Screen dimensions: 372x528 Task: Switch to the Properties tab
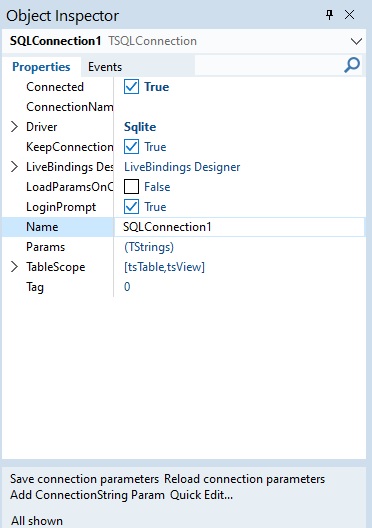pyautogui.click(x=41, y=67)
